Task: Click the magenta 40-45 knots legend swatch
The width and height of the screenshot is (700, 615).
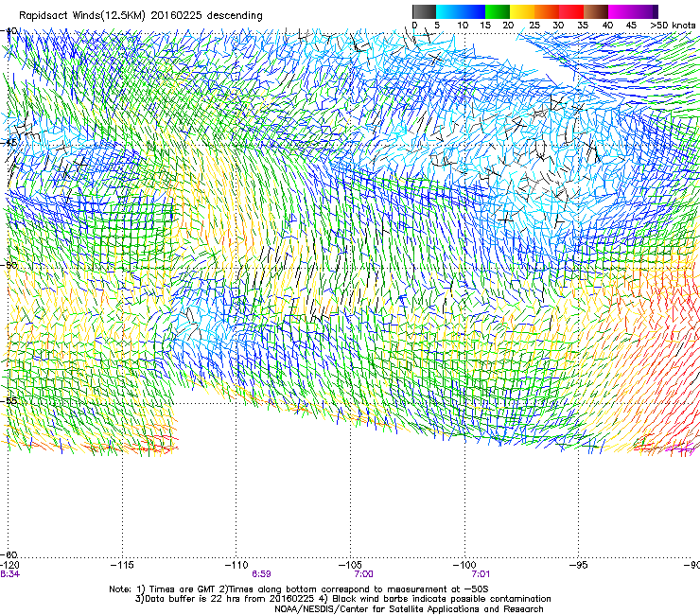Action: [621, 11]
